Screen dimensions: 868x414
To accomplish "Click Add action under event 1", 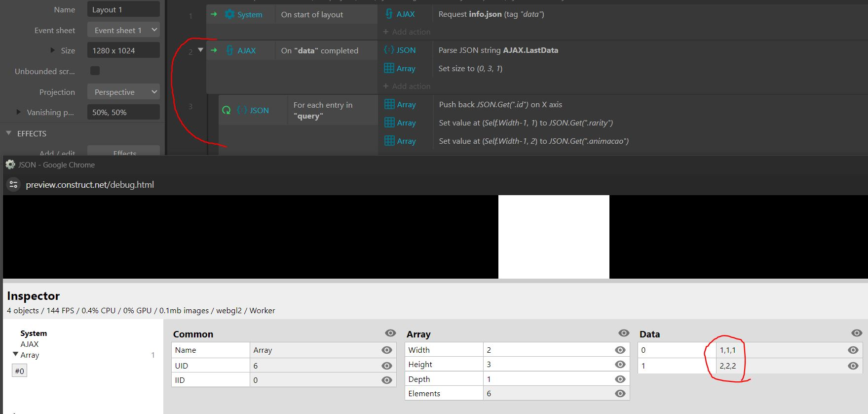I will [x=407, y=32].
